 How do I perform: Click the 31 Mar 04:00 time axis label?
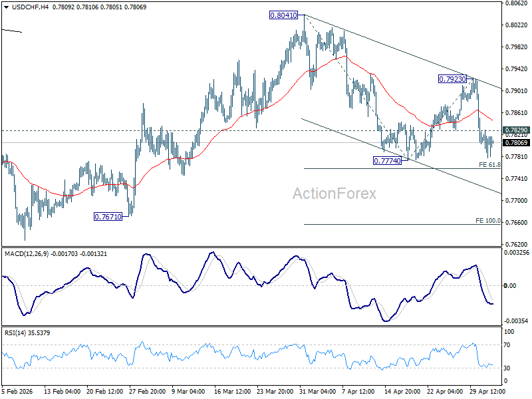pyautogui.click(x=318, y=391)
